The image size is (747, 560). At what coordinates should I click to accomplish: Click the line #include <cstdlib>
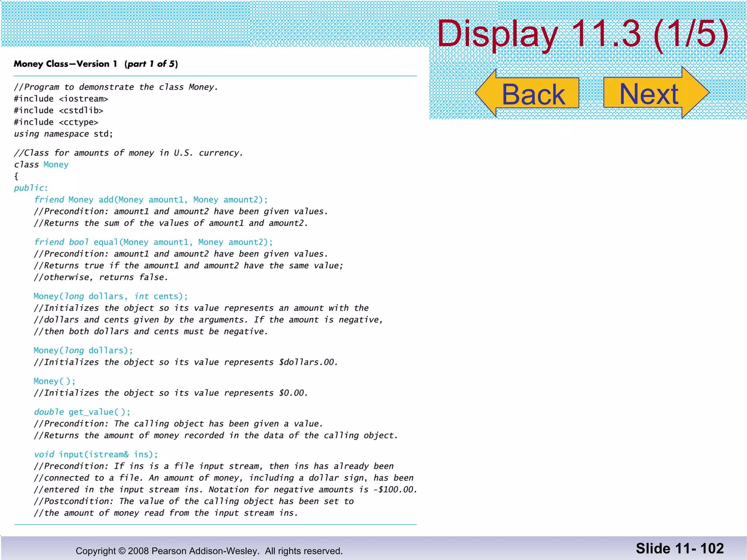tap(58, 110)
